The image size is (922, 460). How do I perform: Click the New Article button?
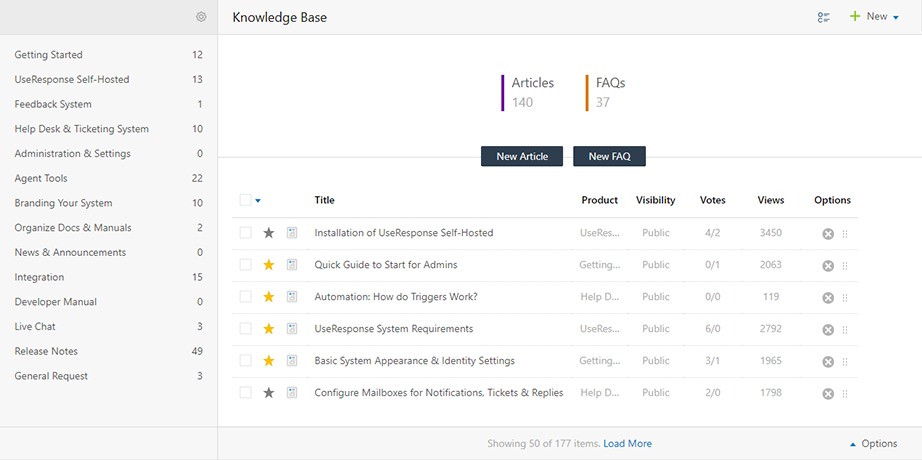[522, 156]
